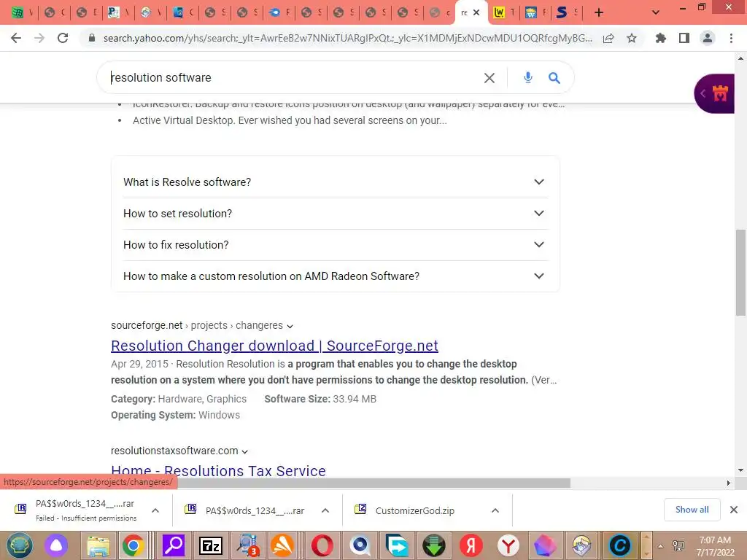
Task: Open the CustomizerGod.zip downloaded file
Action: (414, 510)
